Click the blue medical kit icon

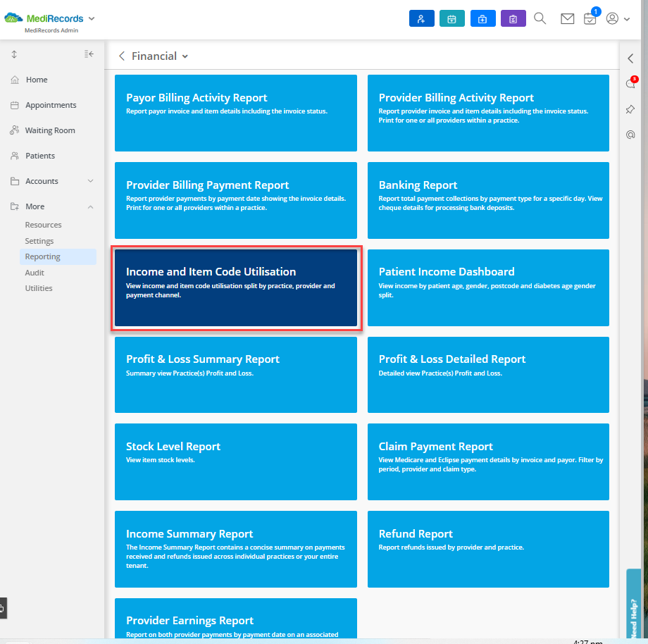click(482, 18)
